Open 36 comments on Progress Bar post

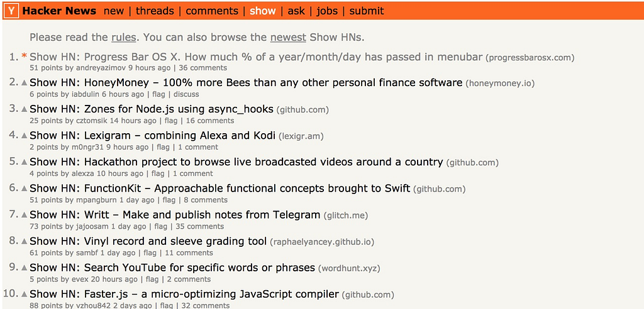click(x=203, y=68)
